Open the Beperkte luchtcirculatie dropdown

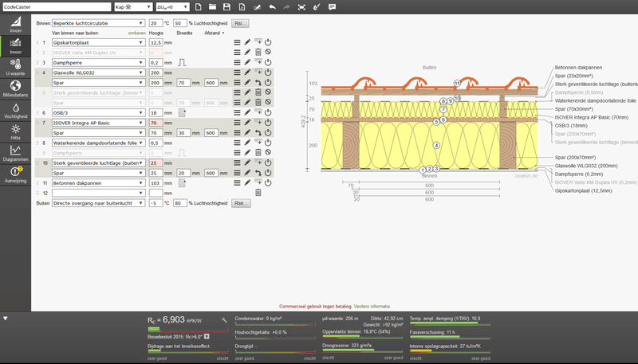point(97,23)
